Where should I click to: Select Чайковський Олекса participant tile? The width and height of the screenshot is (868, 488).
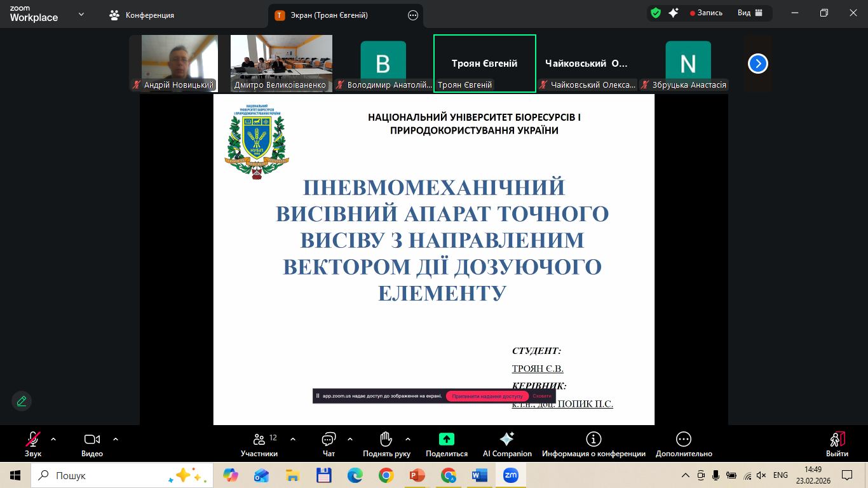tap(587, 64)
